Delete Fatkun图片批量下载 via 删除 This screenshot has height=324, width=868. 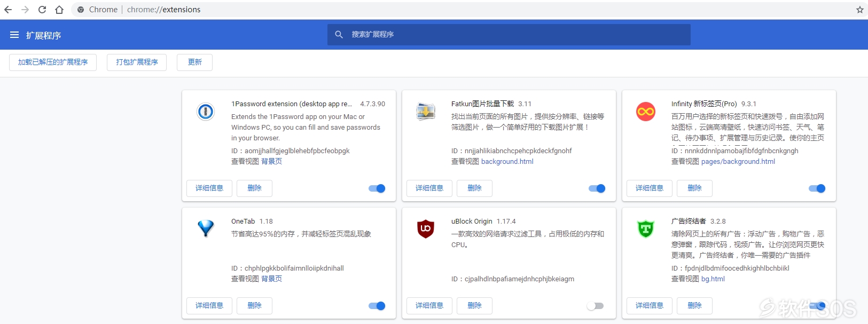(475, 188)
